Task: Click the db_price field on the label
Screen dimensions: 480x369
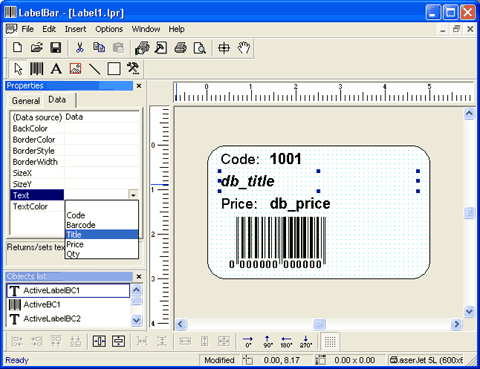Action: point(300,204)
